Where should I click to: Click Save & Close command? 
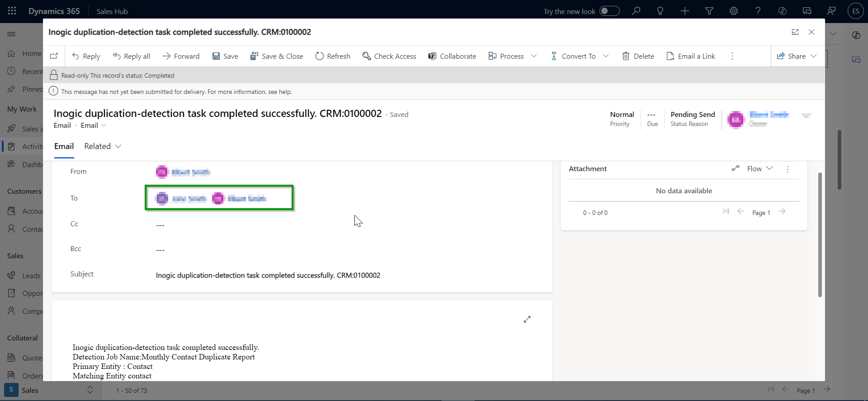pyautogui.click(x=277, y=56)
